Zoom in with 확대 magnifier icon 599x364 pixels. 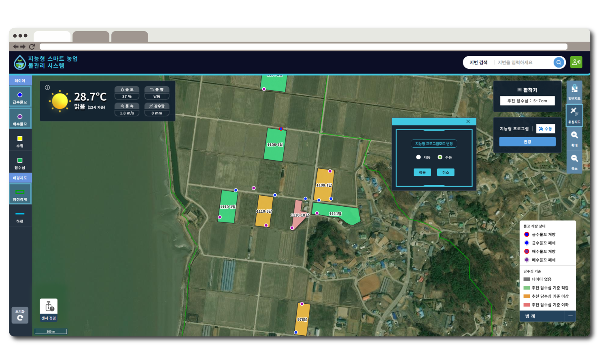[574, 138]
